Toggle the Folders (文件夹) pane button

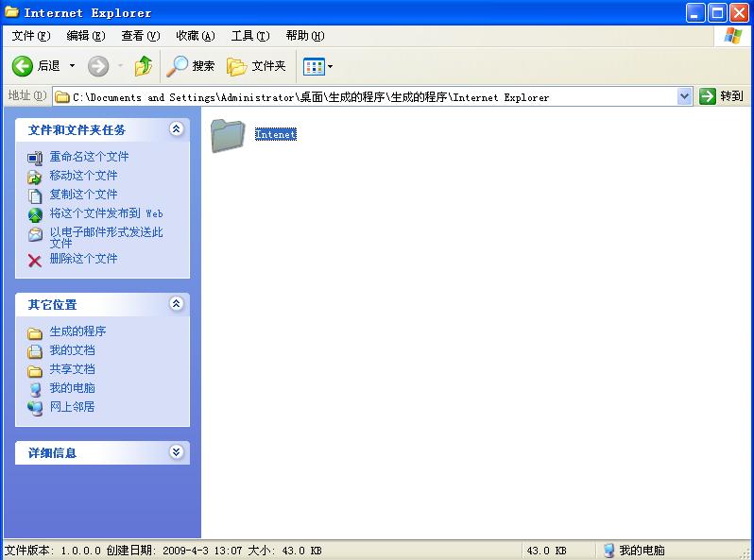pos(256,66)
